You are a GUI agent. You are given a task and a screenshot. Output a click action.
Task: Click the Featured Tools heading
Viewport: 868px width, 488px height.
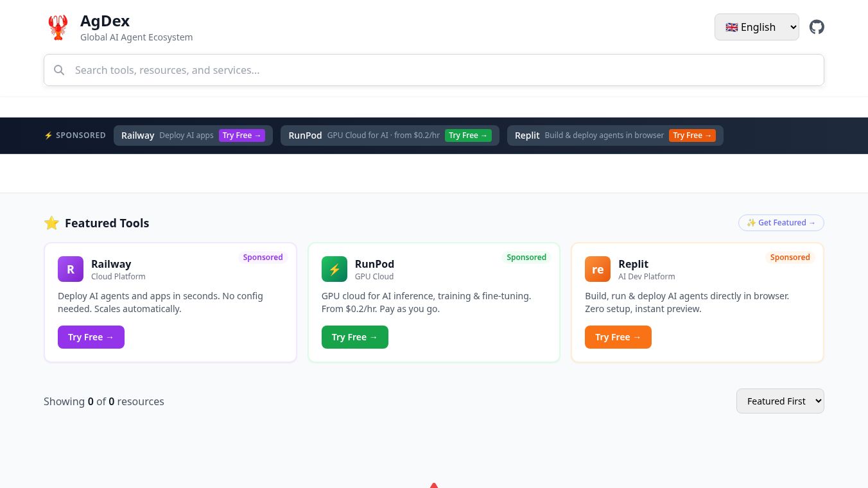pyautogui.click(x=107, y=223)
